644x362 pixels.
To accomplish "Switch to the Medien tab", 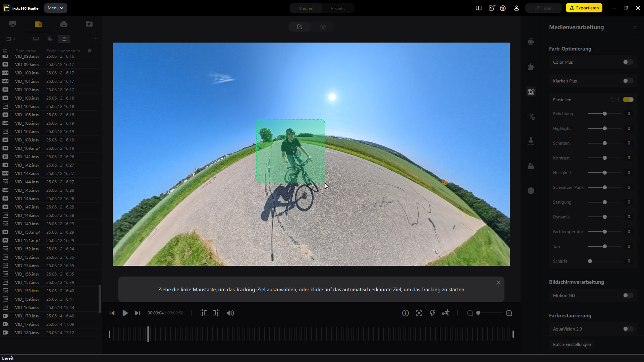I will tap(306, 8).
